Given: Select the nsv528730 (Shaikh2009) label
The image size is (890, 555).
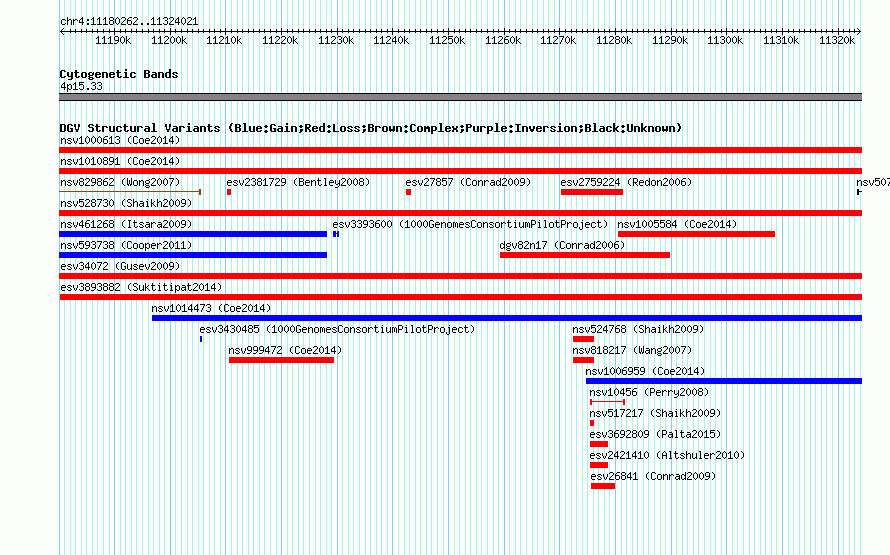Looking at the screenshot, I should [126, 203].
